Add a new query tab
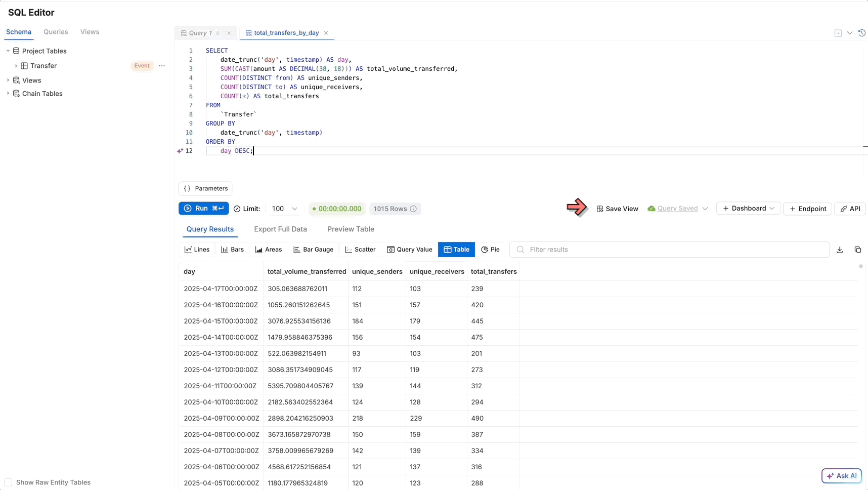 point(838,33)
